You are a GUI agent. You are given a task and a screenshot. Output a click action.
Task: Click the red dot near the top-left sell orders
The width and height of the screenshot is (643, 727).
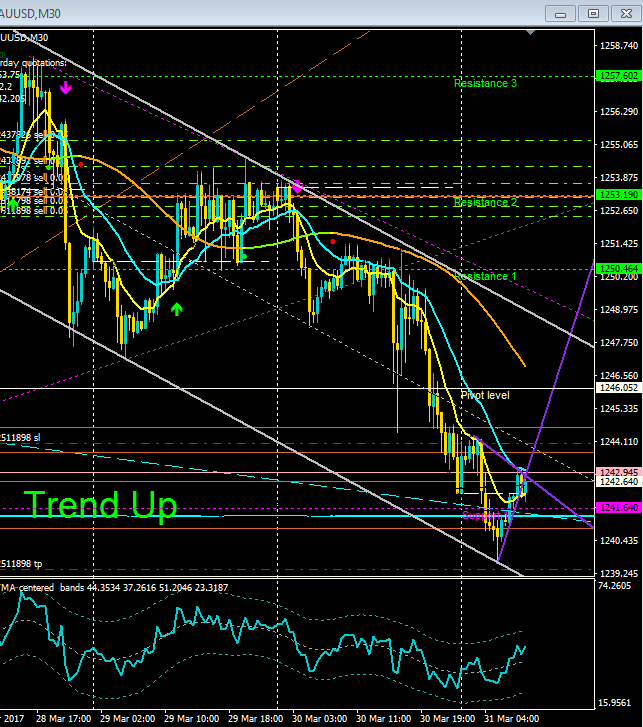(x=81, y=165)
